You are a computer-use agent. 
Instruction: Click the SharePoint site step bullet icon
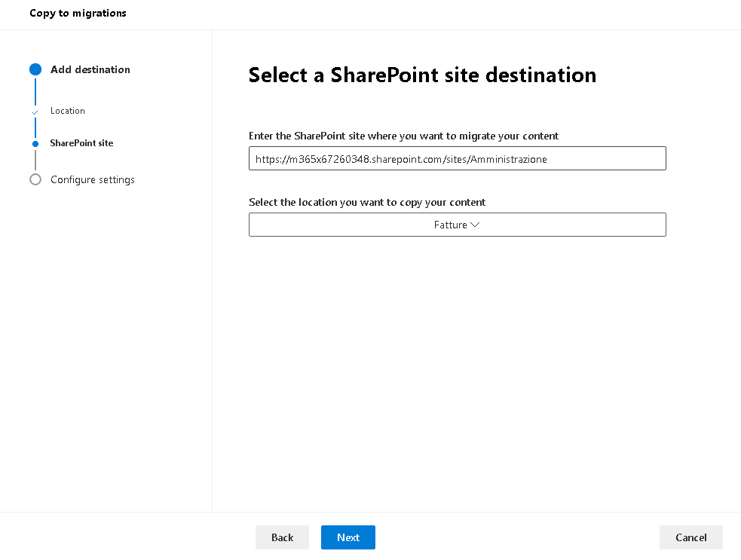[35, 144]
